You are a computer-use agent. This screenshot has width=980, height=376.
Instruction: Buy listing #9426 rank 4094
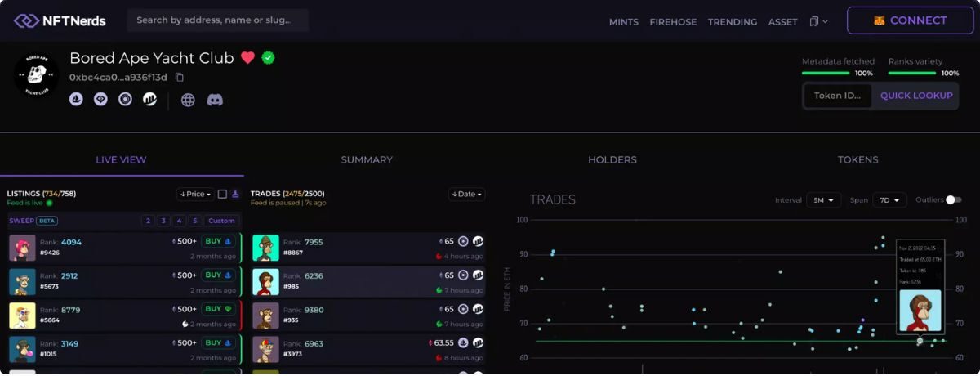coord(217,241)
